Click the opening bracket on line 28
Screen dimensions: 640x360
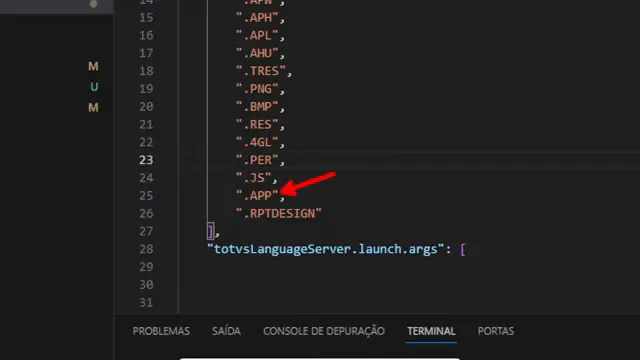click(x=462, y=249)
